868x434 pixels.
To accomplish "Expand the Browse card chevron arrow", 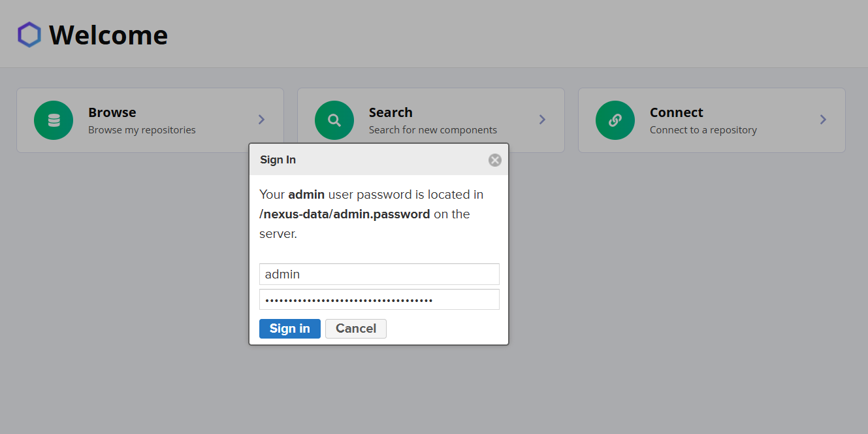I will pyautogui.click(x=261, y=120).
